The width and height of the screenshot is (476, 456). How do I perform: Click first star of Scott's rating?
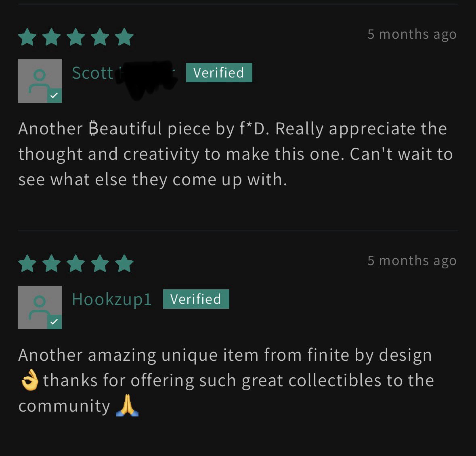(27, 37)
